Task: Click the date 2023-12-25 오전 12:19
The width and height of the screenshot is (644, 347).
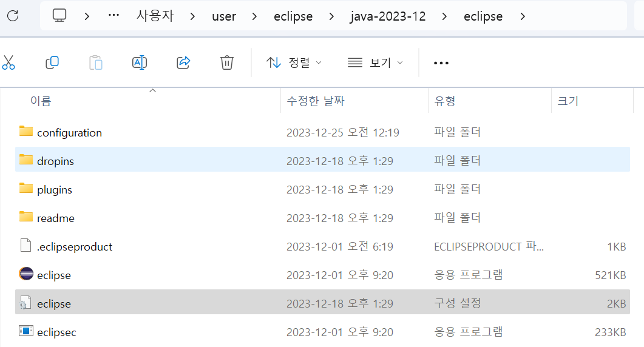Action: click(x=343, y=132)
